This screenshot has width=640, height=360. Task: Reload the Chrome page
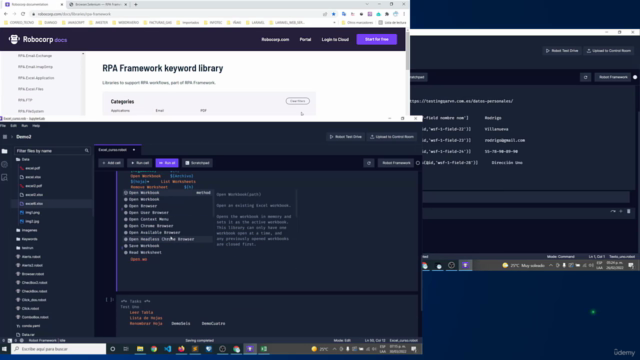[23, 14]
